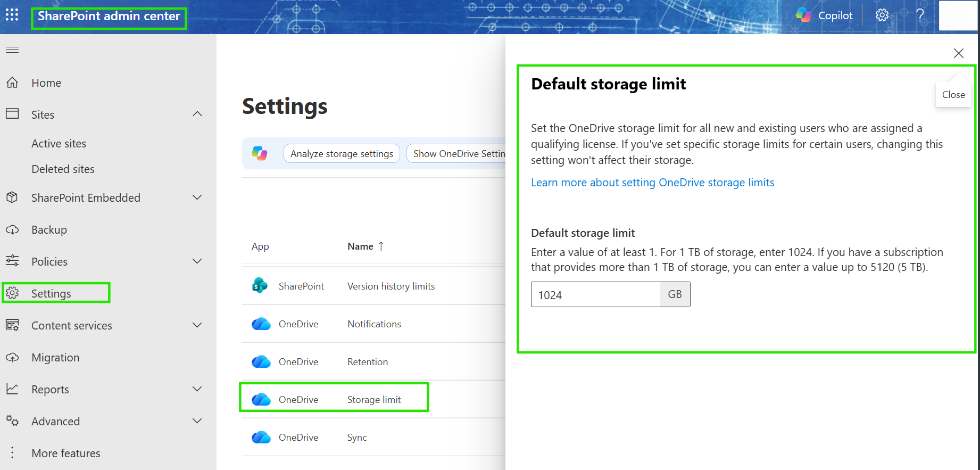Expand the Content services chevron

pos(197,325)
